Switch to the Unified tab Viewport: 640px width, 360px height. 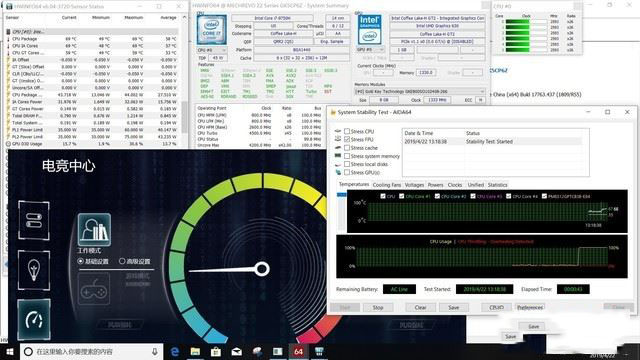(x=476, y=185)
